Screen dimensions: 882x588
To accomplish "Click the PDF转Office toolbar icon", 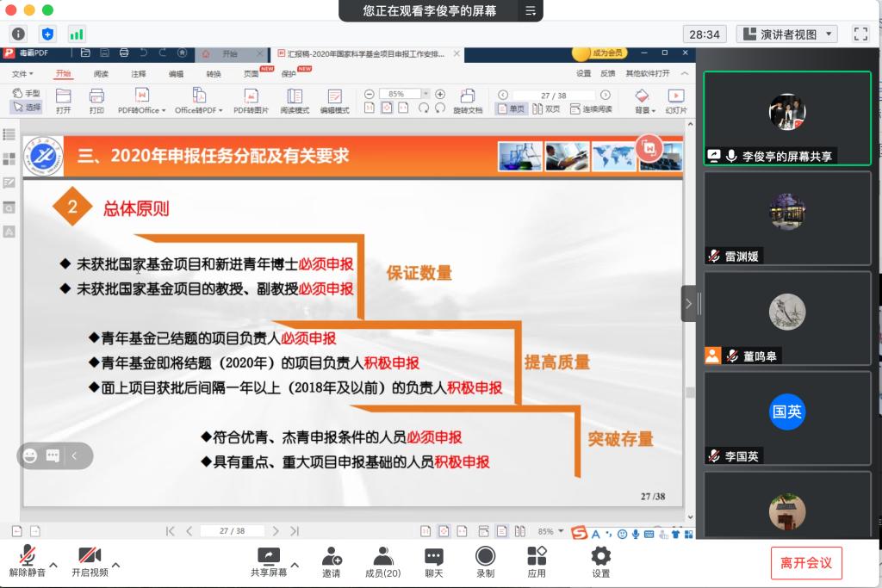I will tap(141, 101).
